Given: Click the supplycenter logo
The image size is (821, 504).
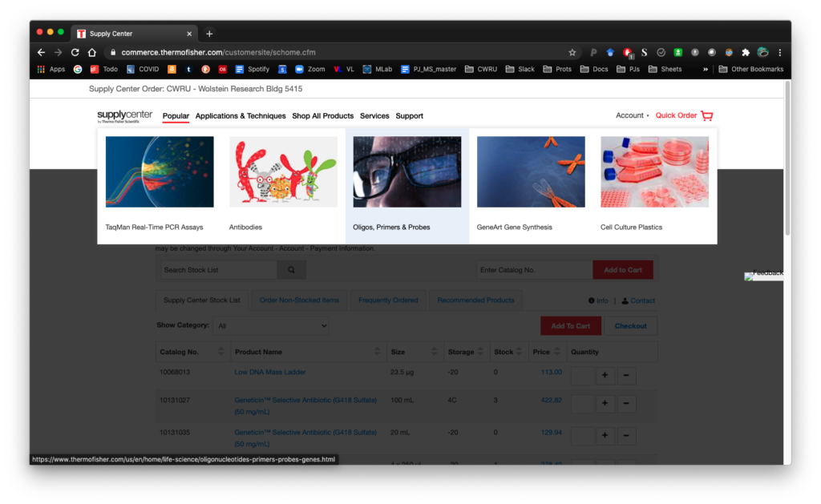Looking at the screenshot, I should click(x=124, y=116).
